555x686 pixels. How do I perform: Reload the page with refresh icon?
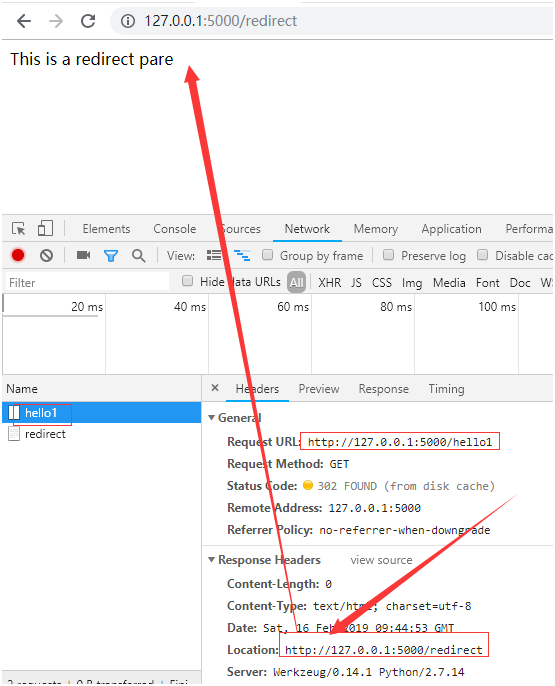(88, 21)
